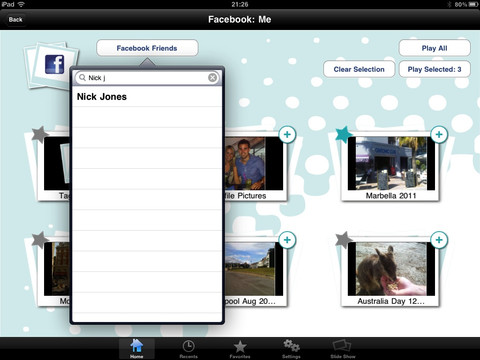Click the Play All button
The width and height of the screenshot is (480, 360).
tap(434, 48)
